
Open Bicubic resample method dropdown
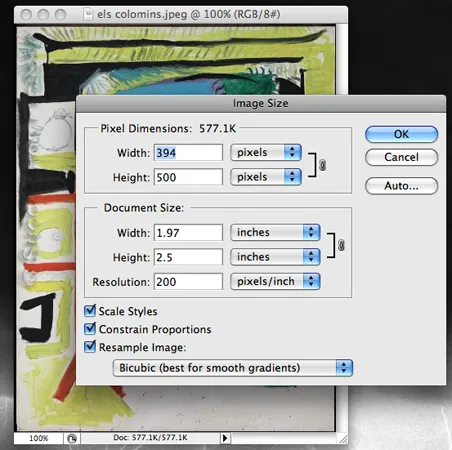pyautogui.click(x=233, y=368)
